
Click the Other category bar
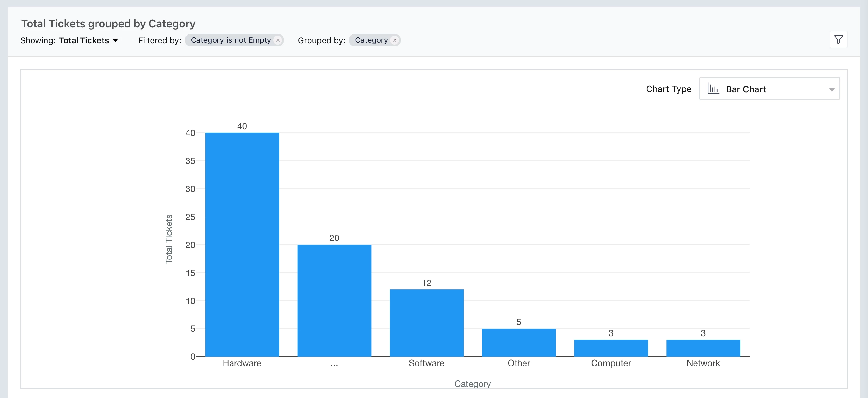pyautogui.click(x=519, y=342)
